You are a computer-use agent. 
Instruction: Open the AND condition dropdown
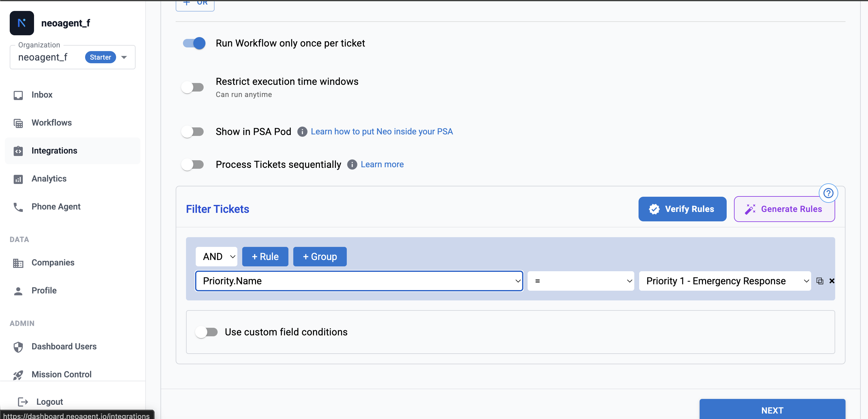216,256
